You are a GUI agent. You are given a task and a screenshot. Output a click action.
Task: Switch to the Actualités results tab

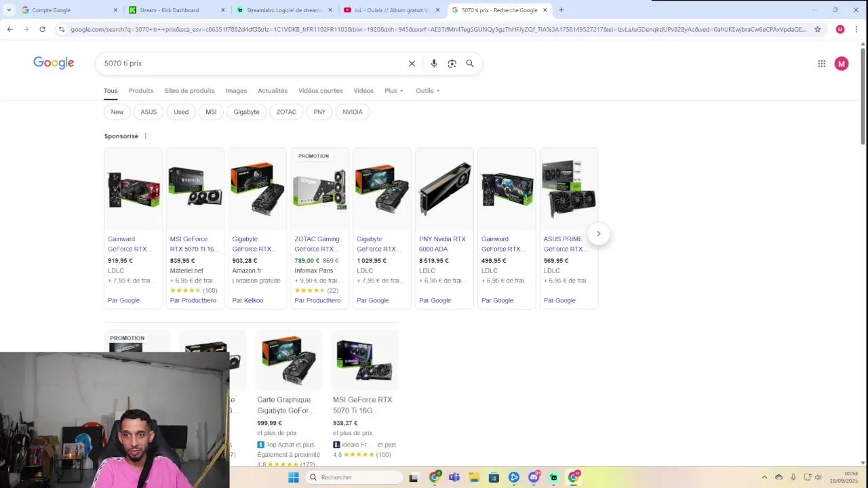point(273,91)
